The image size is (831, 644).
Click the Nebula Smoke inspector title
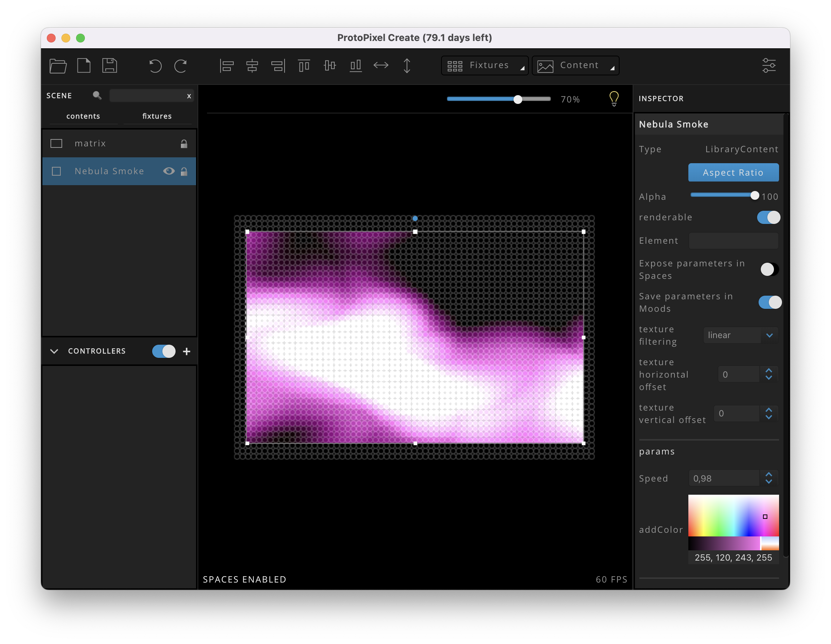point(673,124)
